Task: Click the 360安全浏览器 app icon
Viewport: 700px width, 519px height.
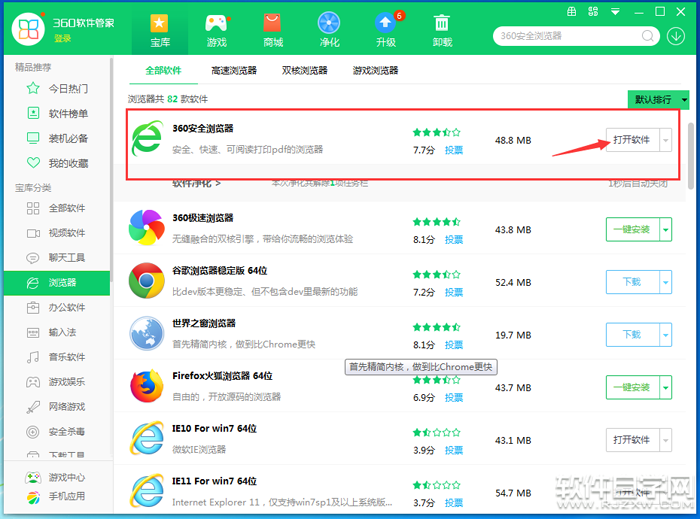Action: 147,138
